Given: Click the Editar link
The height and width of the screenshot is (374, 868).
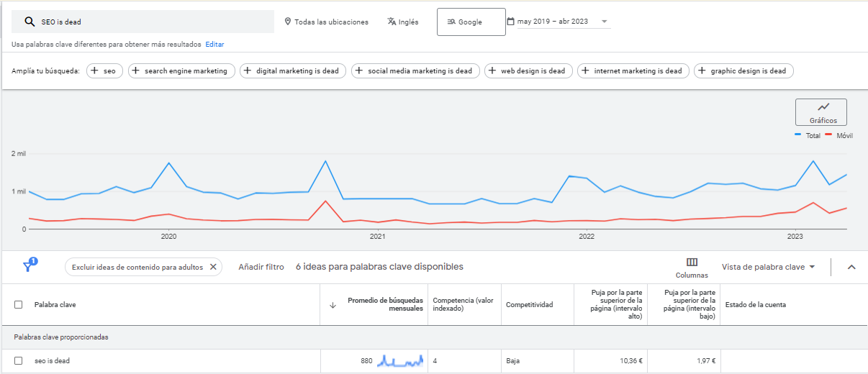Looking at the screenshot, I should pos(214,45).
